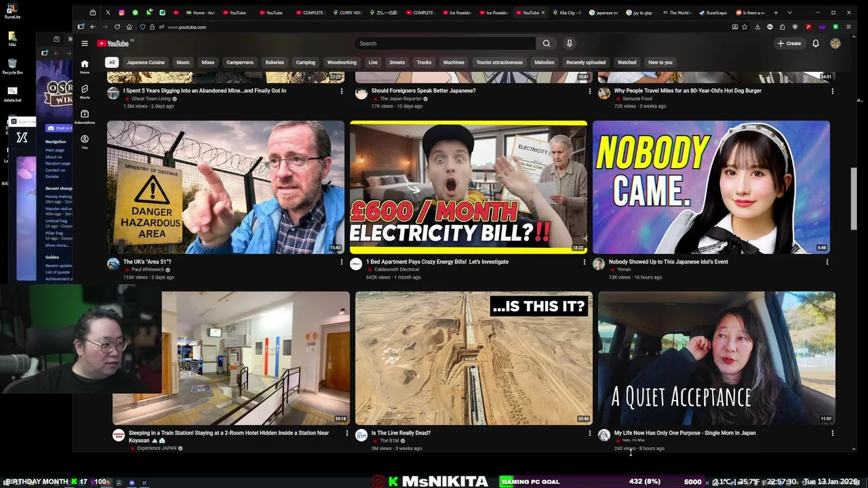The height and width of the screenshot is (488, 868).
Task: Open the X tab in browser tab bar
Action: click(108, 12)
